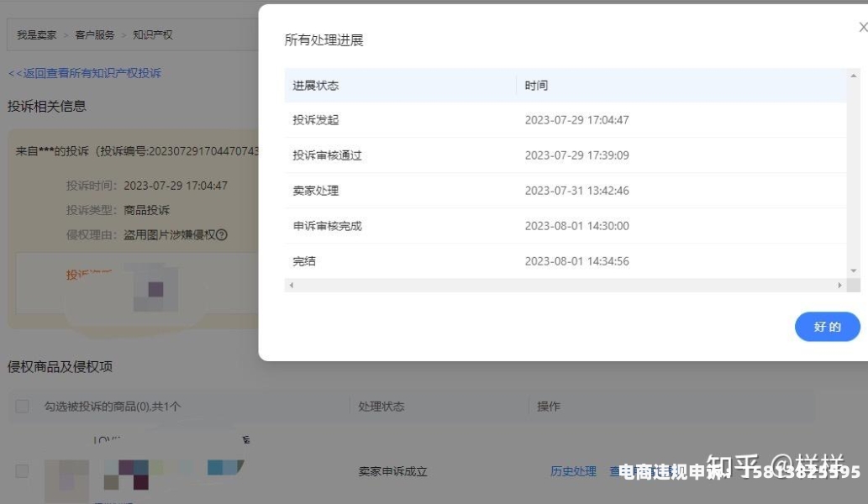Select 知识产权 in the breadcrumb
868x504 pixels.
coord(152,35)
